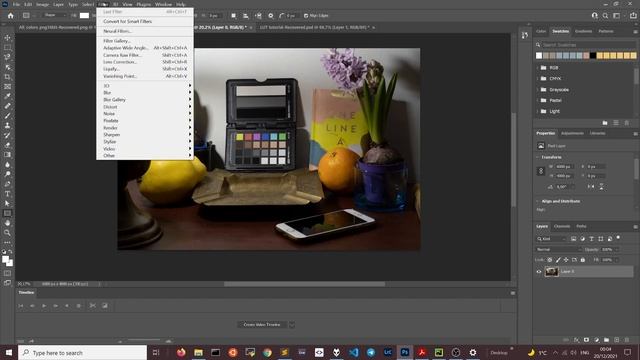Select the Pen tool
The height and width of the screenshot is (360, 640).
[7, 184]
